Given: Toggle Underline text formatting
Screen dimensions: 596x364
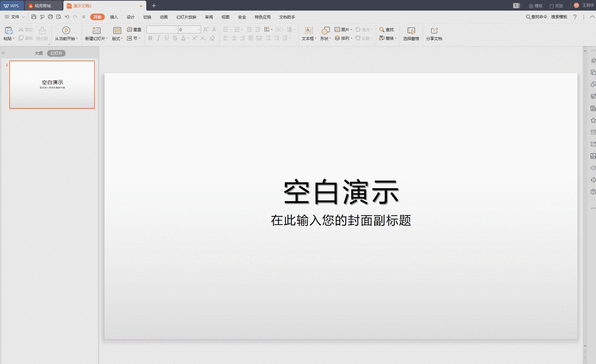Looking at the screenshot, I should click(x=167, y=38).
